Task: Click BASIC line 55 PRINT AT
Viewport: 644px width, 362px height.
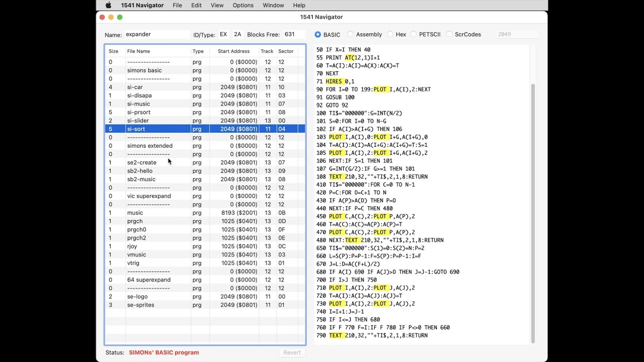Action: click(x=348, y=58)
